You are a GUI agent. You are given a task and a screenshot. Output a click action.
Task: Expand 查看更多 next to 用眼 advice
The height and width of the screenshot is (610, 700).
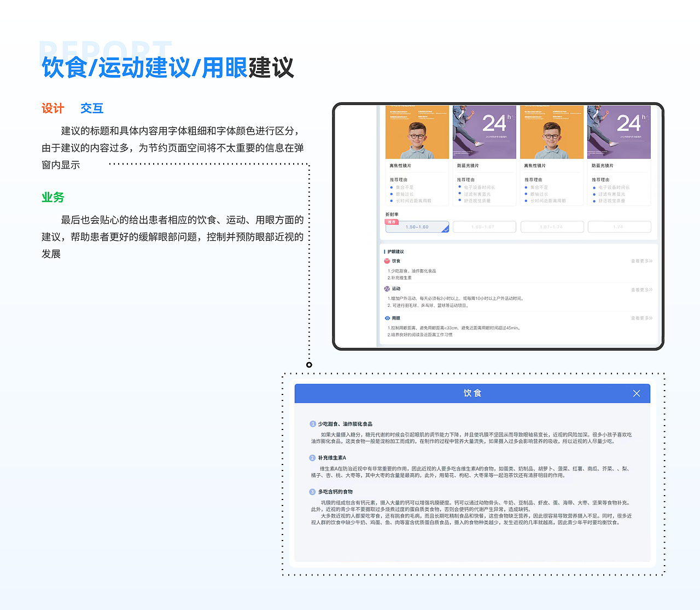click(x=640, y=318)
